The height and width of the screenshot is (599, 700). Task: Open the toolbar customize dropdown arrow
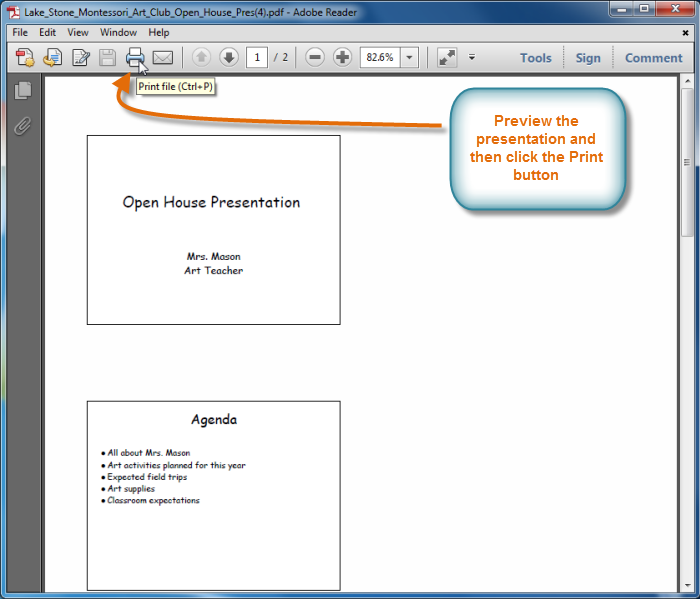pyautogui.click(x=472, y=57)
